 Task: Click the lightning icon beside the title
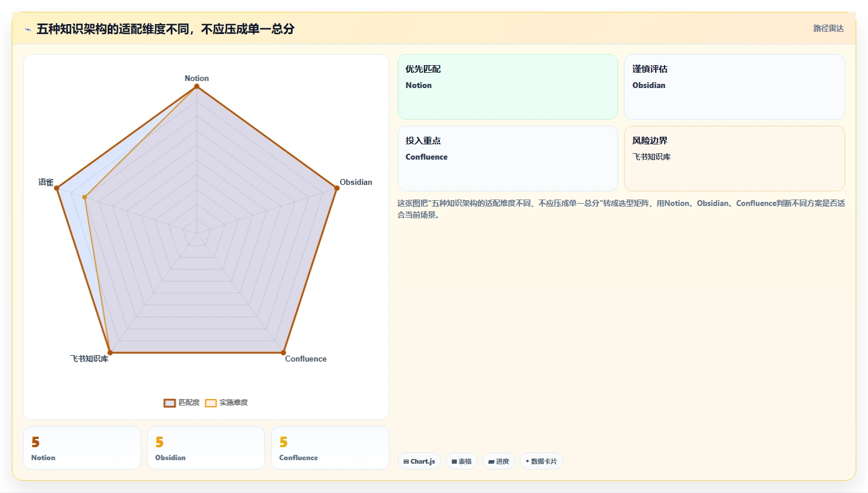pos(28,29)
